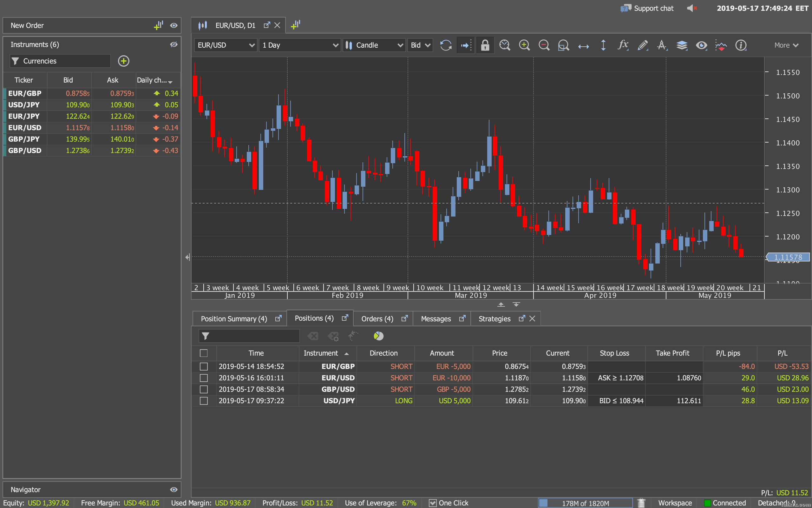
Task: Click the memory trash can icon
Action: 641,503
